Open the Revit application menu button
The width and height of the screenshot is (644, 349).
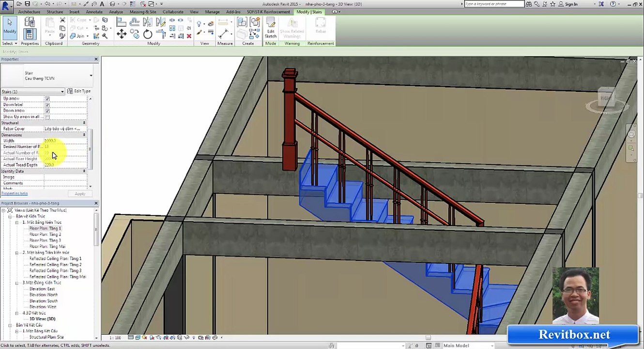click(6, 6)
